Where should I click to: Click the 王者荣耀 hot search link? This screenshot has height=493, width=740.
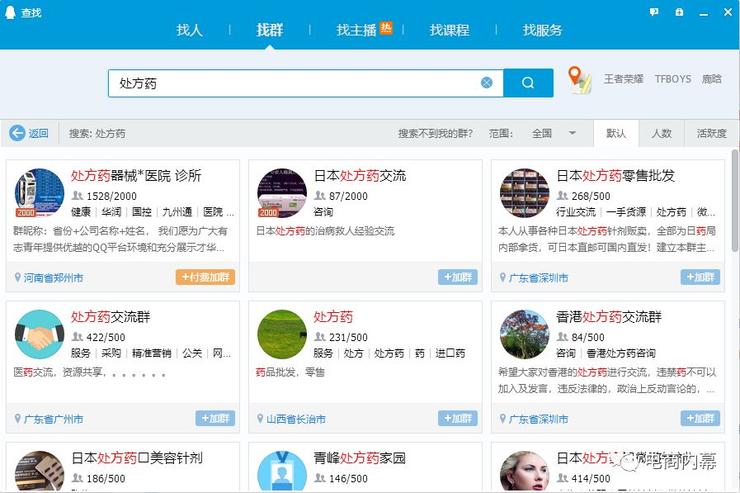pos(624,79)
